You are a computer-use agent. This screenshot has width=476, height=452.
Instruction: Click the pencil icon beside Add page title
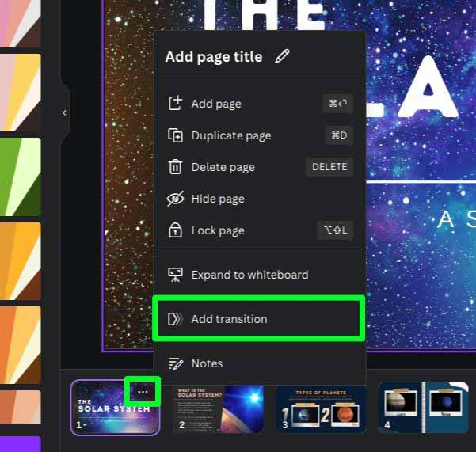tap(282, 56)
